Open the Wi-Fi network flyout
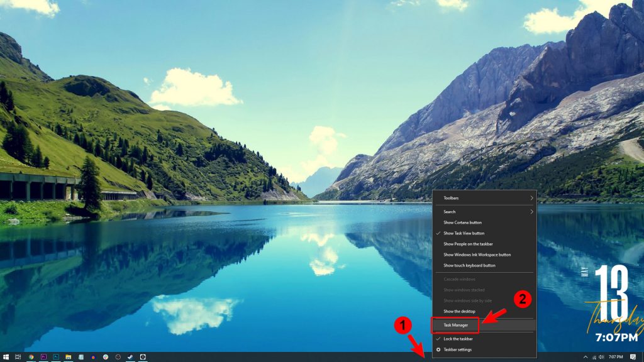This screenshot has height=362, width=644. click(594, 357)
